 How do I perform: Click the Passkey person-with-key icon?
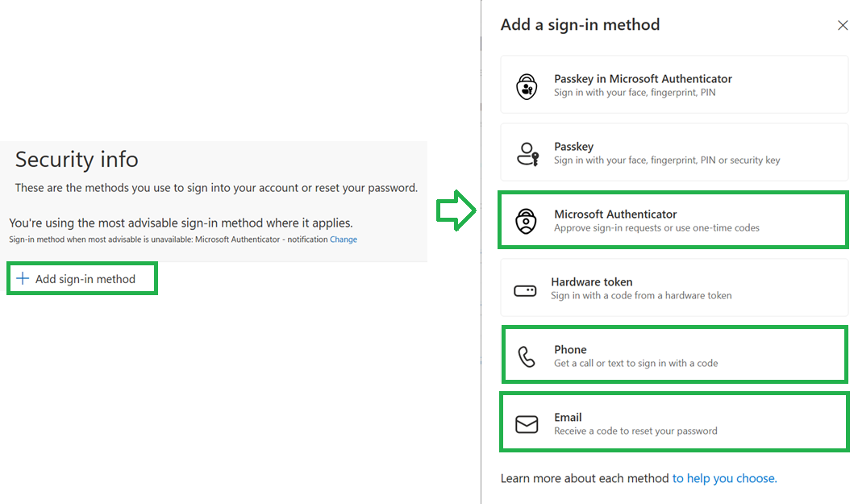click(x=527, y=154)
